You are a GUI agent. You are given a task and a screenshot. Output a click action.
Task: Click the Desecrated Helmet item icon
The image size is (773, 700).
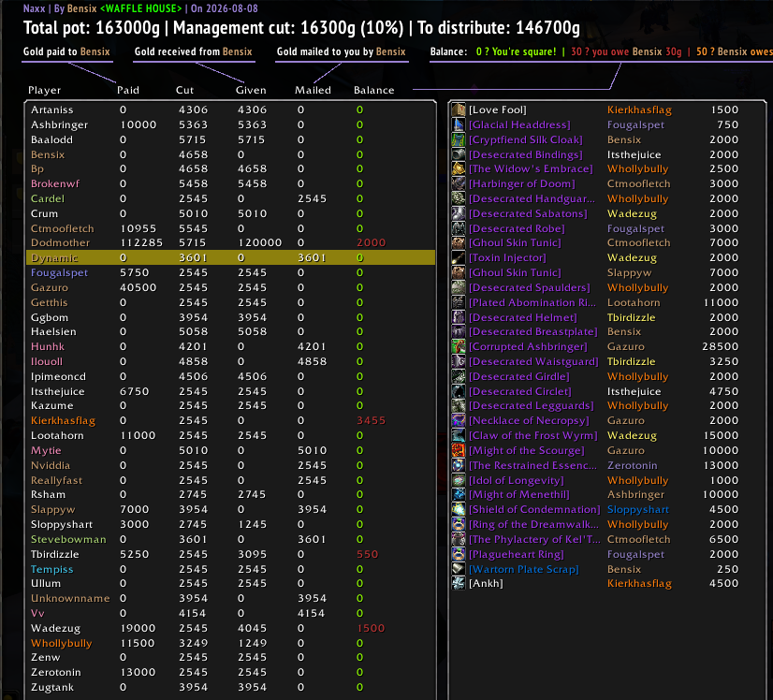[459, 317]
